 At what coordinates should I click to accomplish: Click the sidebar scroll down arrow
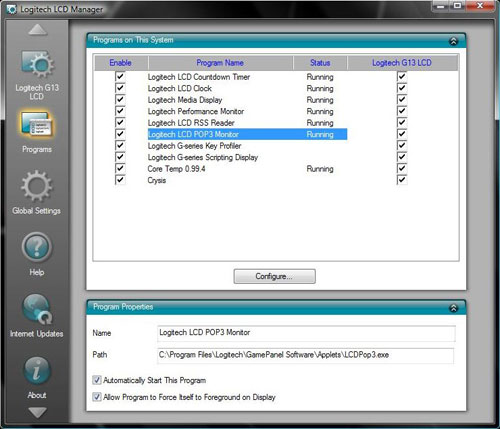(x=38, y=412)
